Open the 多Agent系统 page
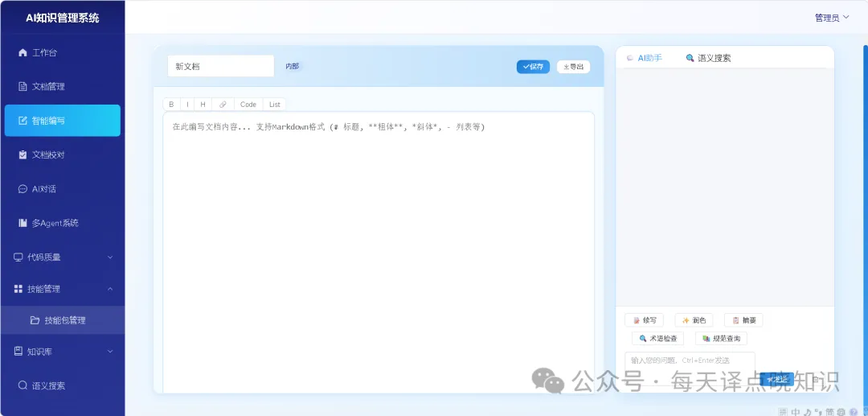The width and height of the screenshot is (868, 416). click(x=62, y=223)
